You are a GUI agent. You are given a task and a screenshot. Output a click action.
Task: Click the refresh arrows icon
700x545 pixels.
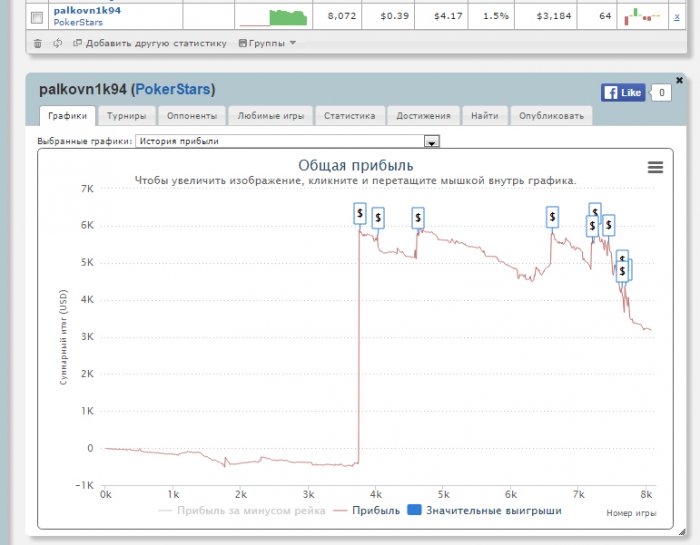58,43
